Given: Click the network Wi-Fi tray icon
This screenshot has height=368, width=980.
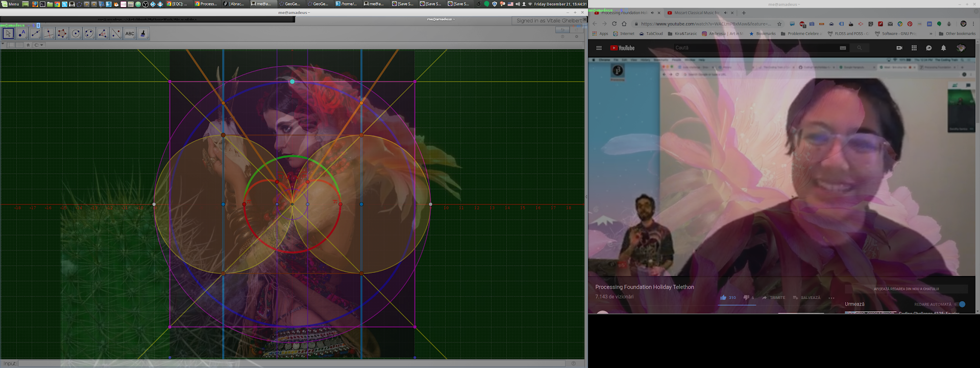Looking at the screenshot, I should coord(530,4).
